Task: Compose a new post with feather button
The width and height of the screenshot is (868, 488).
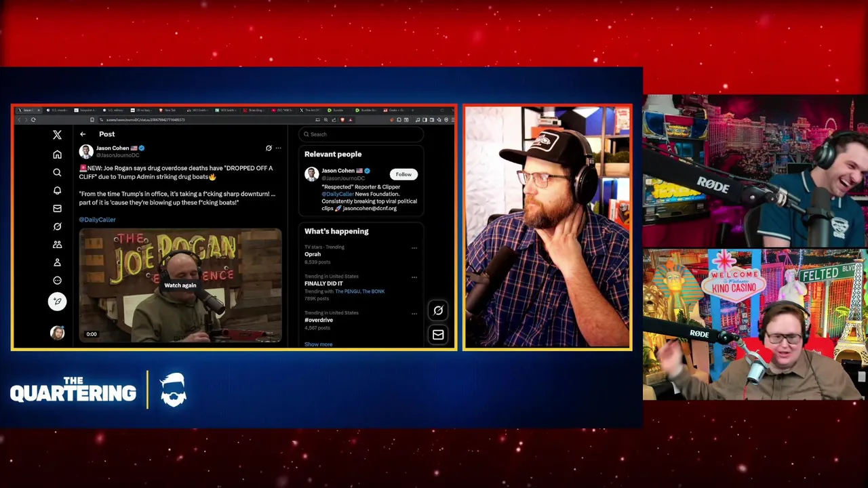Action: tap(57, 301)
